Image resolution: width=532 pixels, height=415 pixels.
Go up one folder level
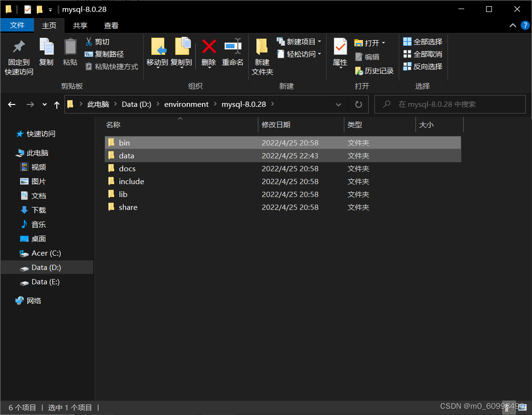tap(57, 104)
